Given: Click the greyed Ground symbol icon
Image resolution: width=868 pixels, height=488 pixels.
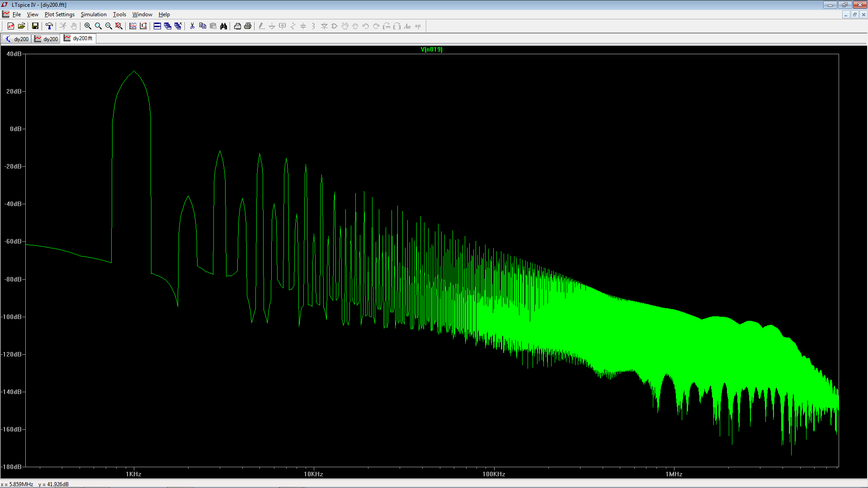Looking at the screenshot, I should (272, 26).
